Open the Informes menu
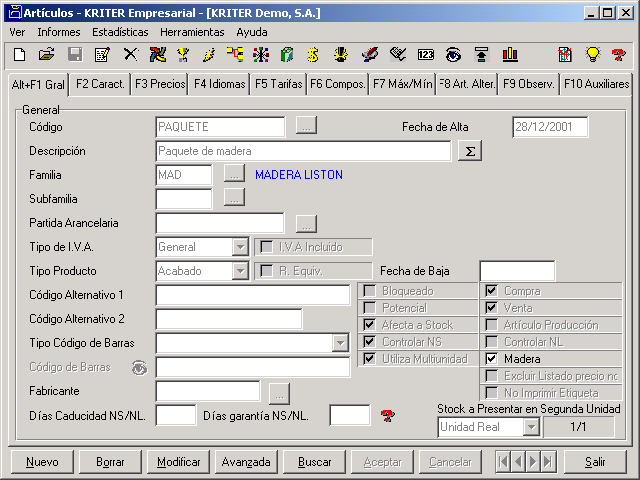The image size is (640, 480). [59, 32]
